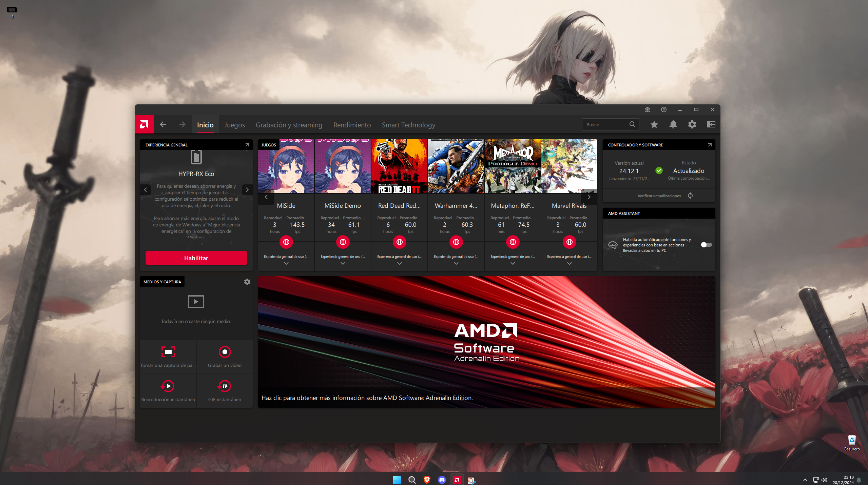The image size is (868, 485).
Task: Open MiSide Demo game thumbnail
Action: [343, 166]
